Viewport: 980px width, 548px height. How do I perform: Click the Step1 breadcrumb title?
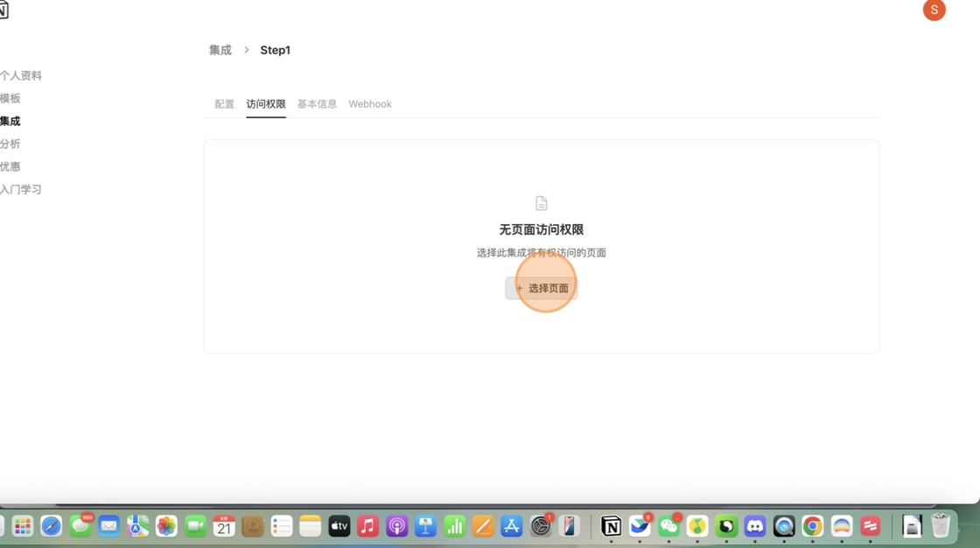tap(275, 50)
